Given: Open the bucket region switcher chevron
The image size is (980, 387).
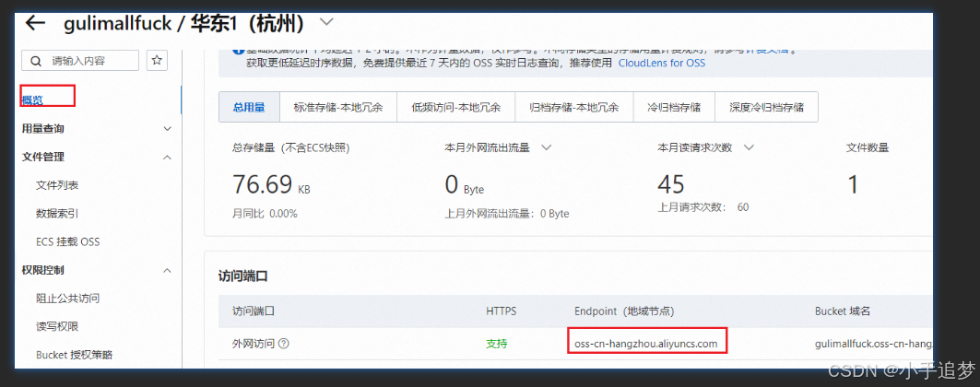Looking at the screenshot, I should [327, 22].
